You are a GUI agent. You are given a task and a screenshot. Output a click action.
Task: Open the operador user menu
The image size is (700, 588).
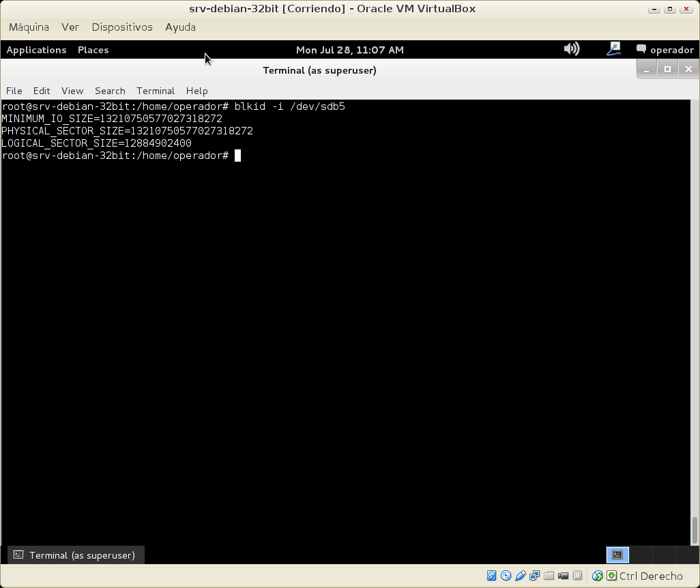coord(665,50)
